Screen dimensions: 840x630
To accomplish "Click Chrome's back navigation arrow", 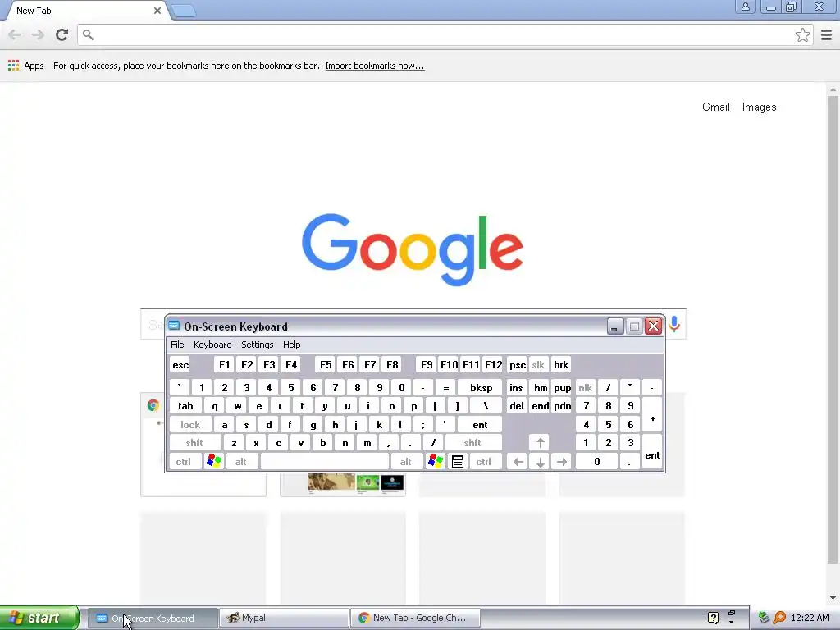I will 15,34.
